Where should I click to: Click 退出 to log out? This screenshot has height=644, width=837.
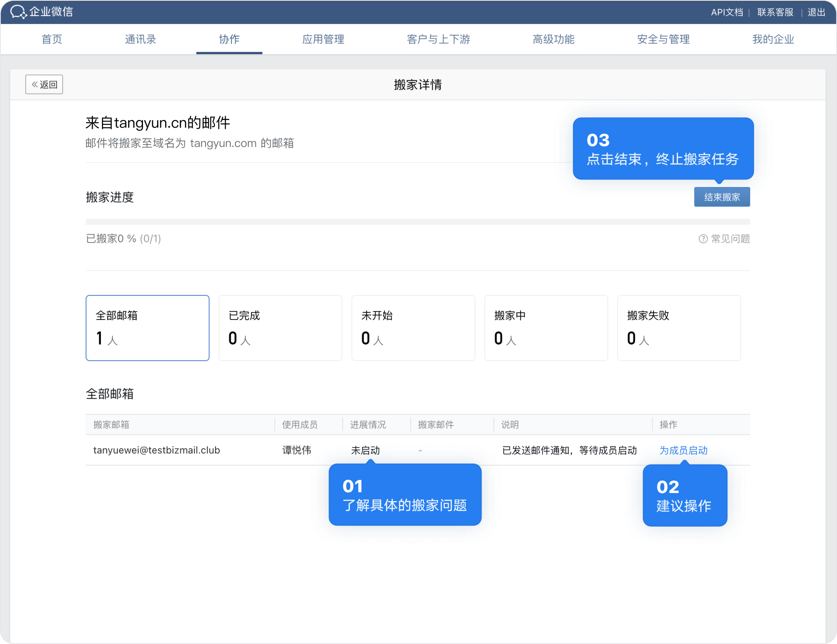click(816, 12)
